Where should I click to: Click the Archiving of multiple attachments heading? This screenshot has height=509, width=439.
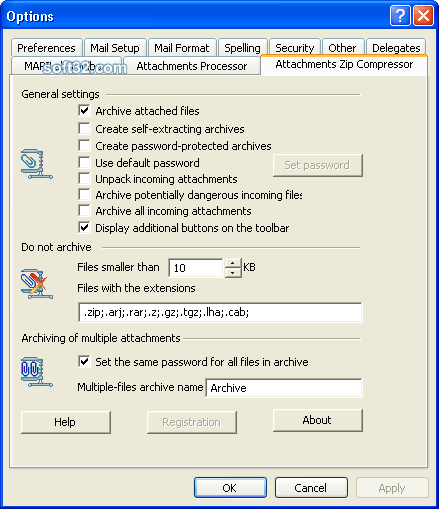tap(101, 338)
